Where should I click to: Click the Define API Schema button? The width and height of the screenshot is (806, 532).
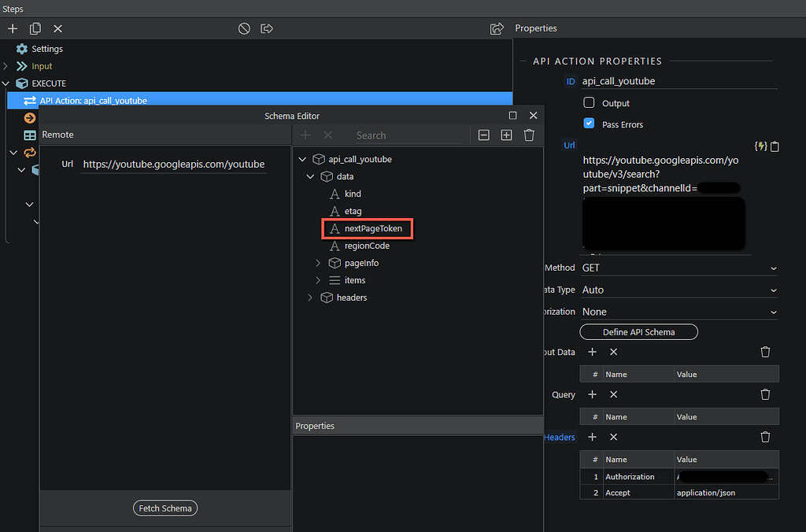638,331
